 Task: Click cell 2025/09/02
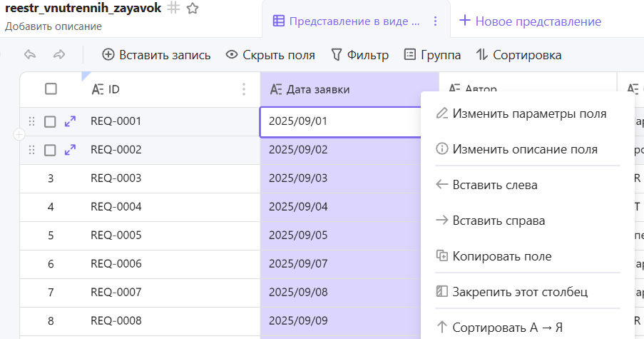340,150
